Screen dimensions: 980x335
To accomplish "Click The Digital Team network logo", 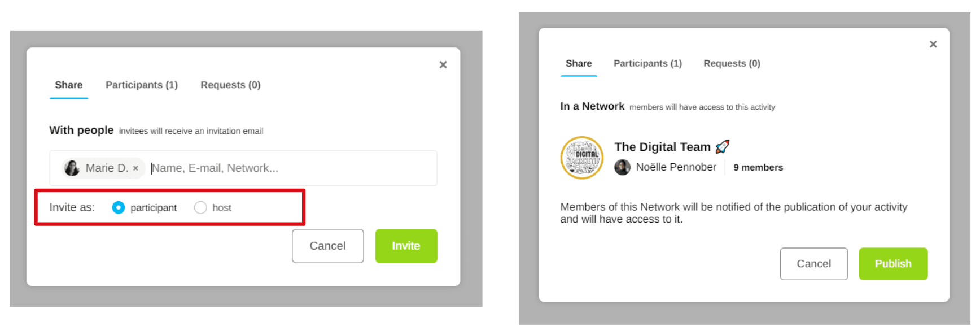I will pyautogui.click(x=582, y=158).
